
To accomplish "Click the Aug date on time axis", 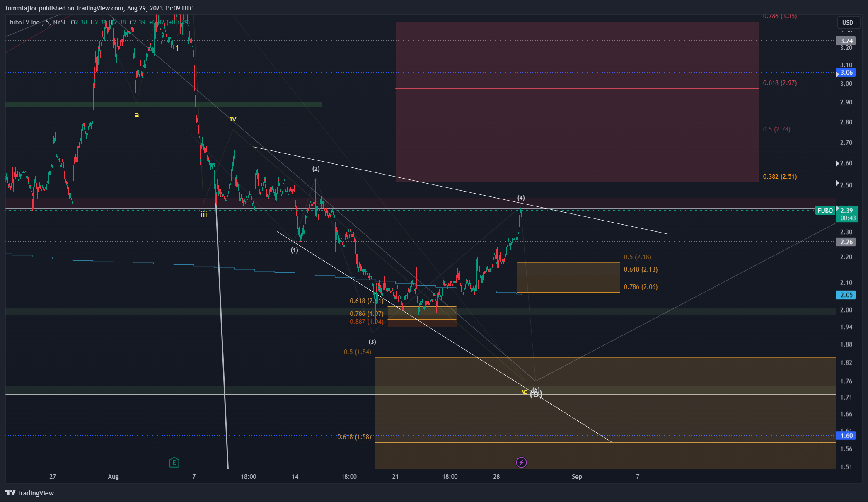I will pyautogui.click(x=113, y=477).
